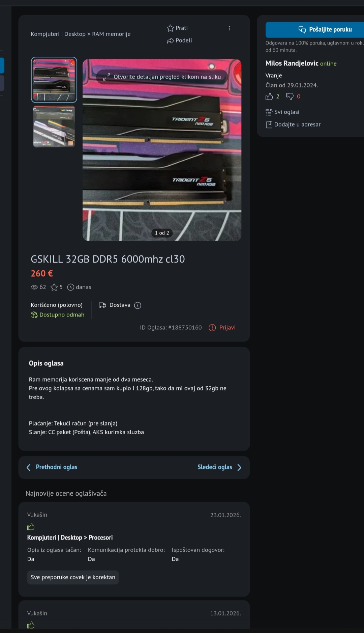Image resolution: width=364 pixels, height=633 pixels.
Task: Click Dodajte u adresar bookmark icon
Action: point(269,125)
